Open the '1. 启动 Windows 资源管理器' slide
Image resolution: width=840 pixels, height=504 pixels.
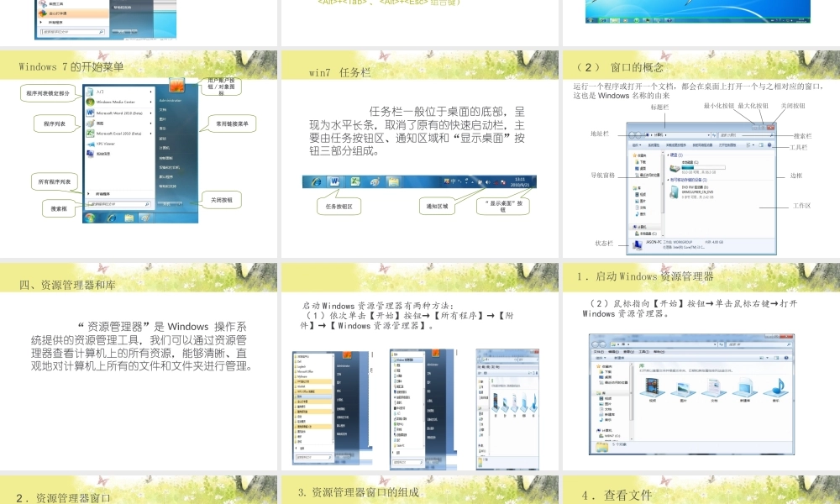(x=701, y=366)
